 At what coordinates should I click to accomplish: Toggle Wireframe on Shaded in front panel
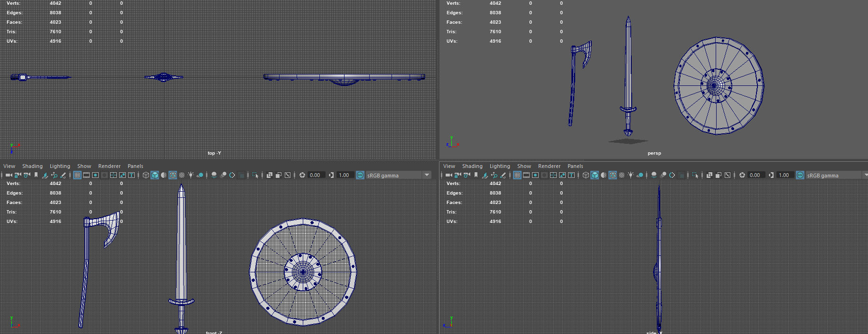(x=173, y=175)
